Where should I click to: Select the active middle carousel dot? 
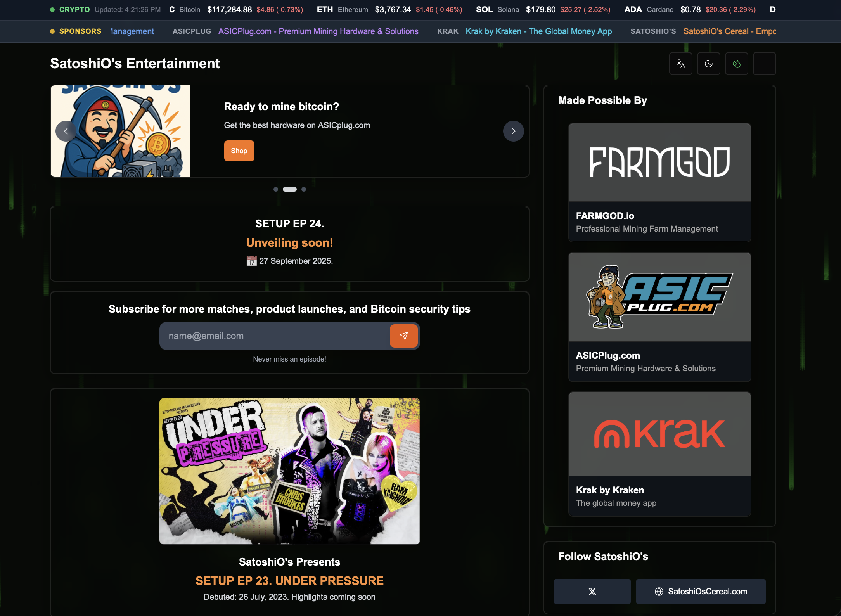coord(290,189)
